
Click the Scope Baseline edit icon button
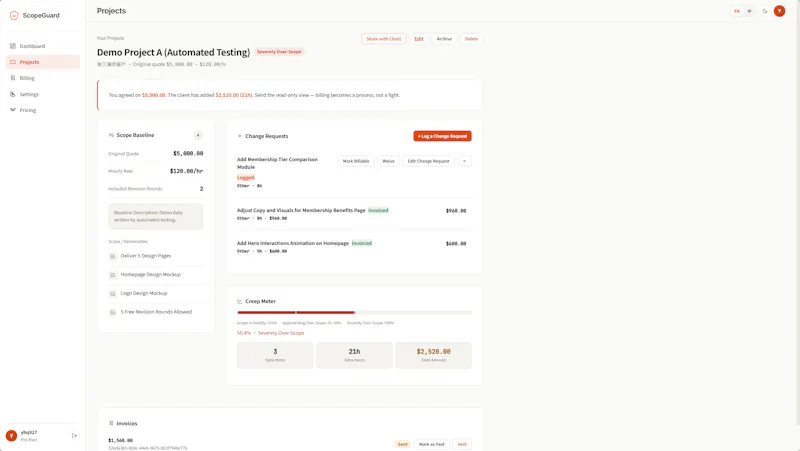(198, 135)
